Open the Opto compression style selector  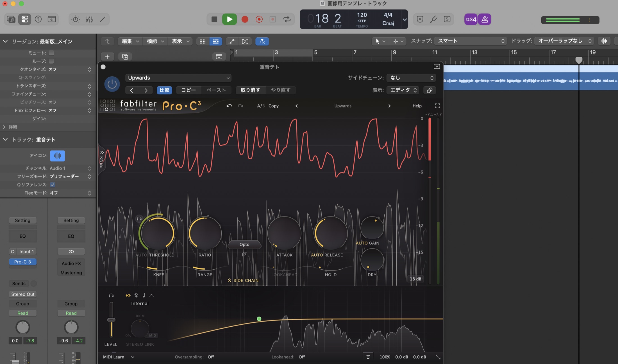[244, 244]
